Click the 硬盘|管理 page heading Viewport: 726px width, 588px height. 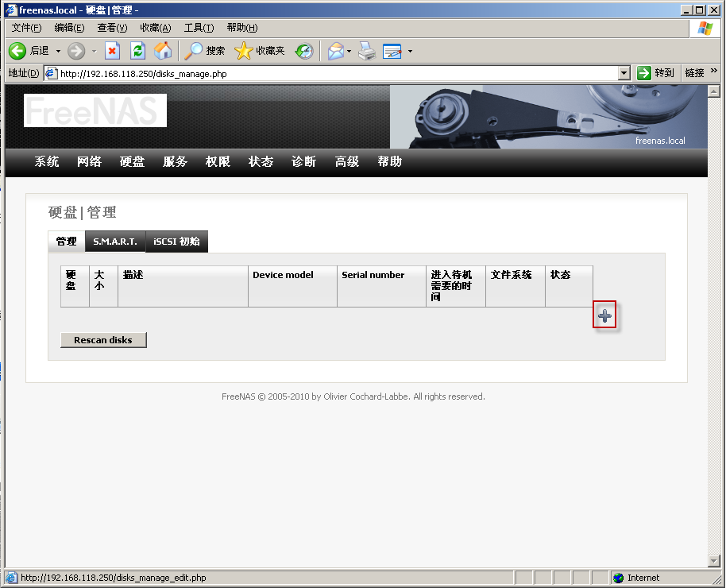[x=83, y=212]
